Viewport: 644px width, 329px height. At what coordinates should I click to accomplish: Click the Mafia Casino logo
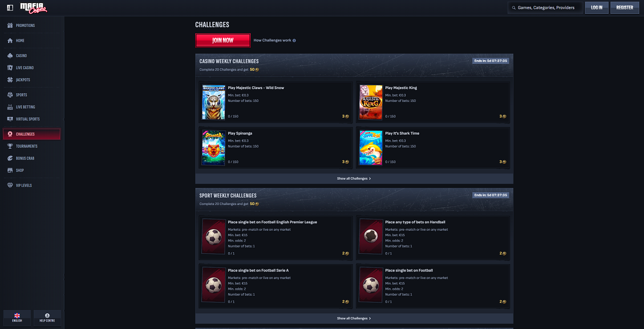pyautogui.click(x=33, y=8)
